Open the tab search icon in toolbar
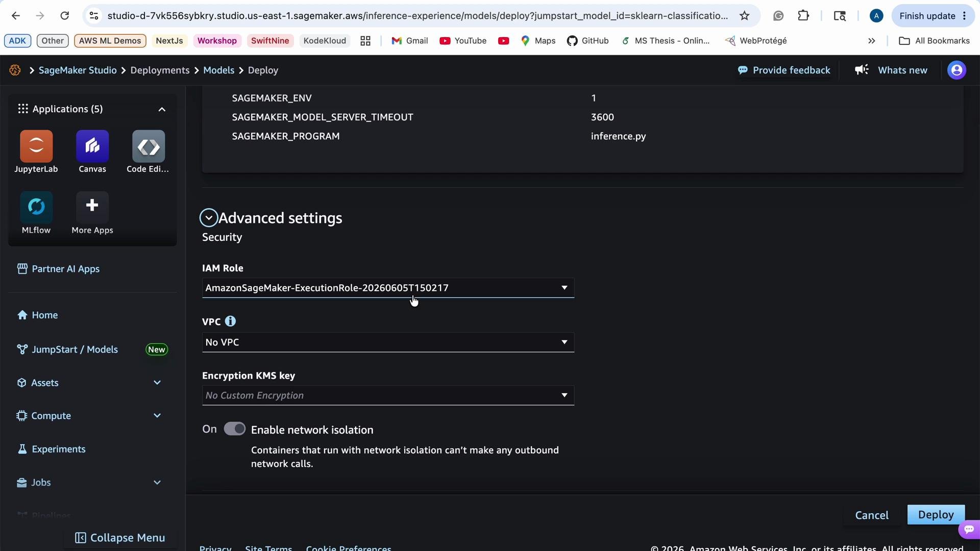The image size is (980, 551). pos(840,16)
